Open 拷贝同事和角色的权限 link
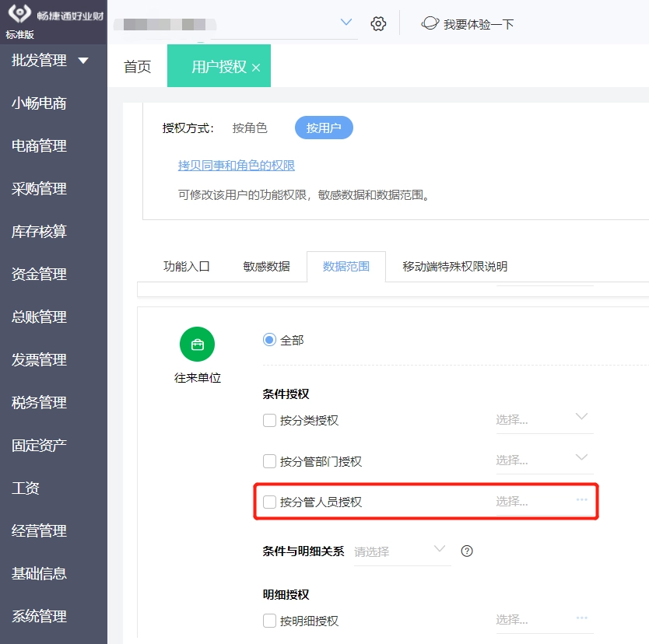The height and width of the screenshot is (644, 649). click(237, 166)
